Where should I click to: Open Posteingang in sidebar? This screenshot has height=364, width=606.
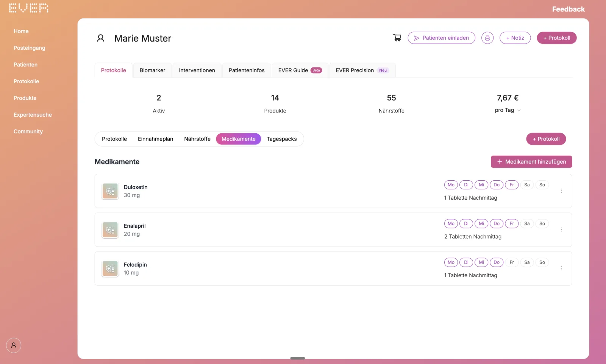[x=30, y=48]
